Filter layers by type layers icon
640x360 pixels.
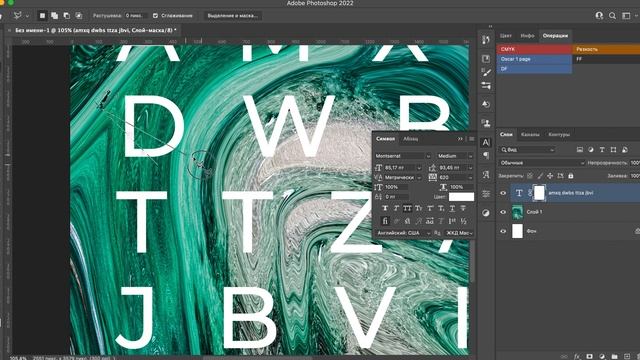point(602,150)
